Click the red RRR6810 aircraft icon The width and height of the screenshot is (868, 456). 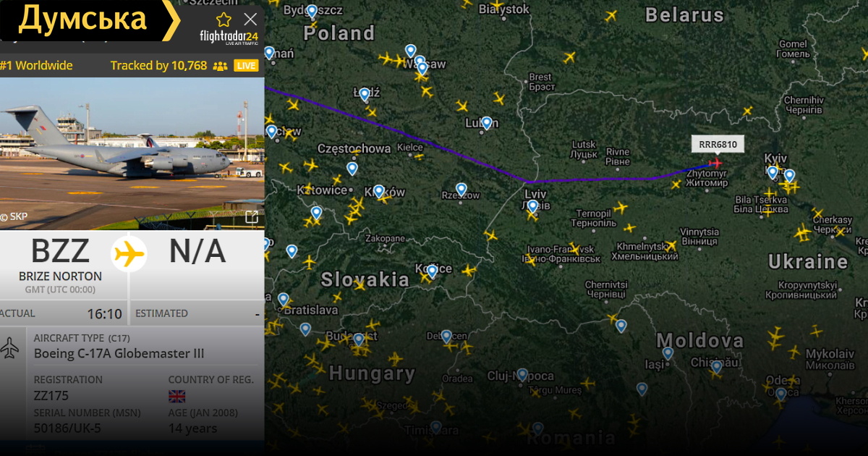coord(716,163)
